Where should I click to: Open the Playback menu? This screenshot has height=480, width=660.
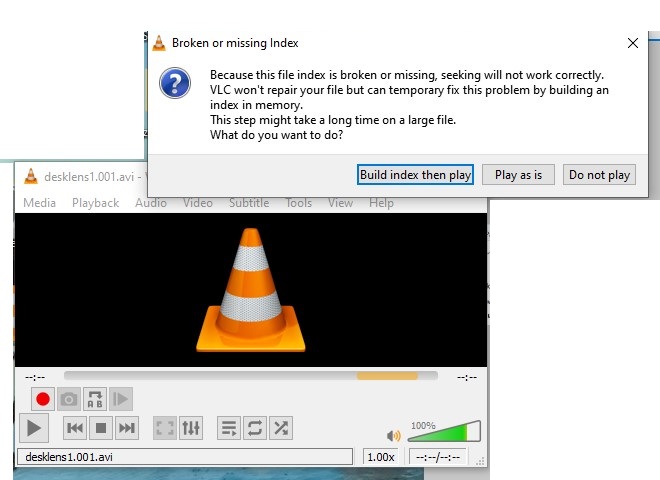click(96, 203)
